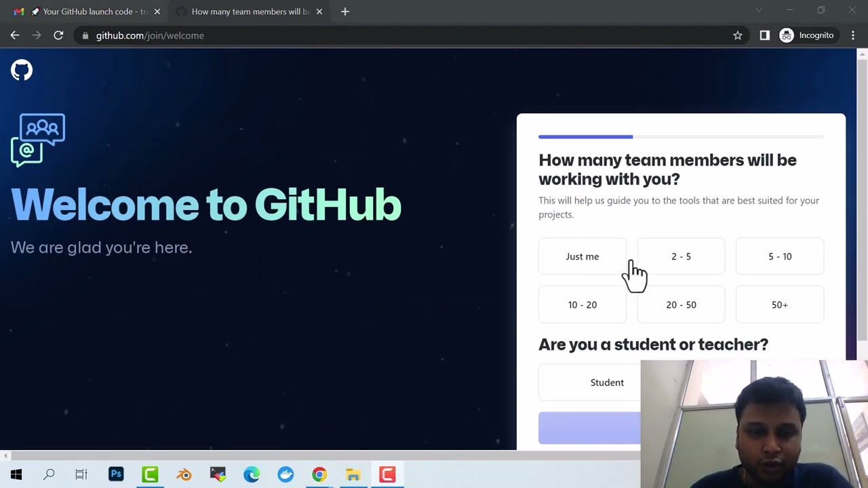
Task: Click 'We are glad you're here.' text
Action: click(x=102, y=247)
